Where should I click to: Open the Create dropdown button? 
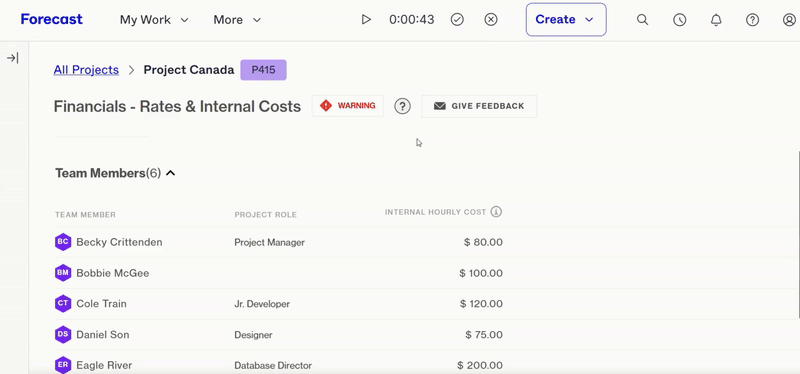566,19
